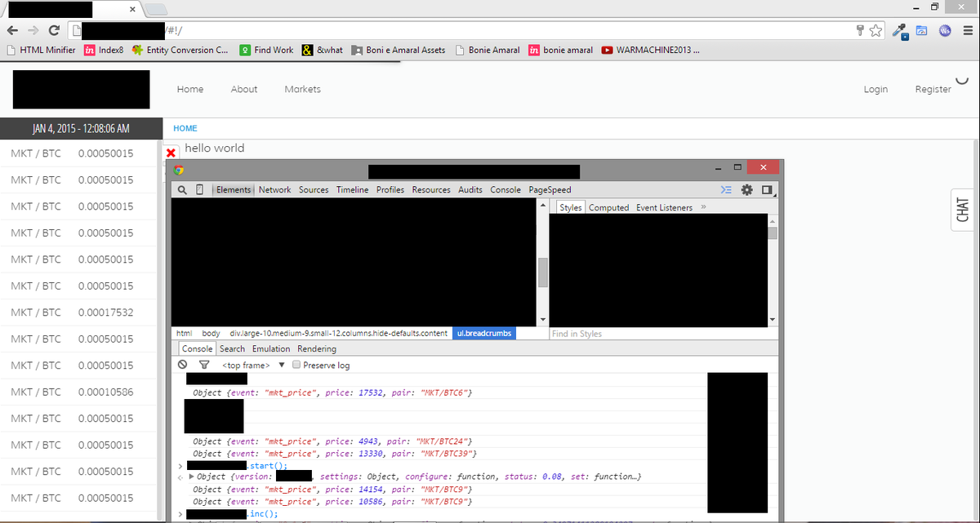Click the HOME breadcrumb link
This screenshot has height=523, width=980.
click(x=185, y=128)
